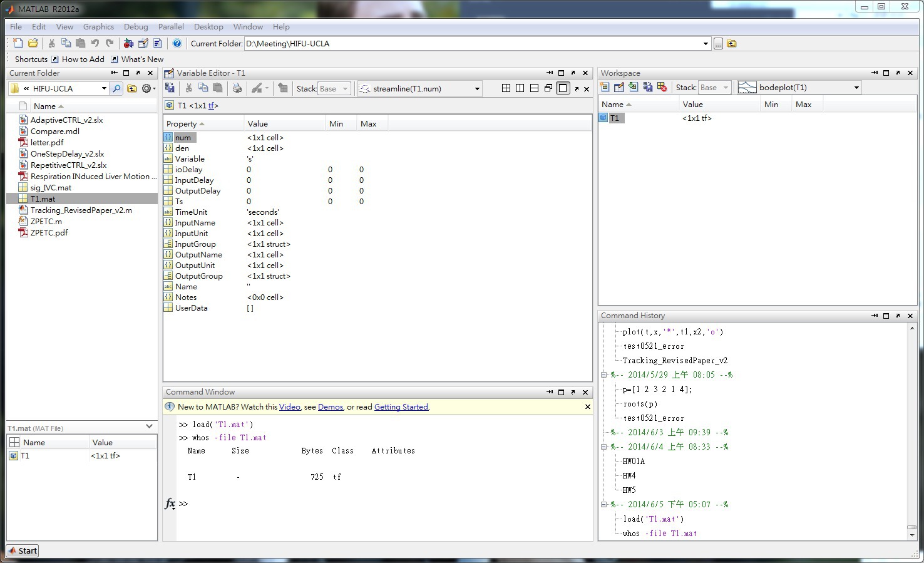The image size is (924, 563).
Task: Click the Open file folder icon
Action: (x=33, y=43)
